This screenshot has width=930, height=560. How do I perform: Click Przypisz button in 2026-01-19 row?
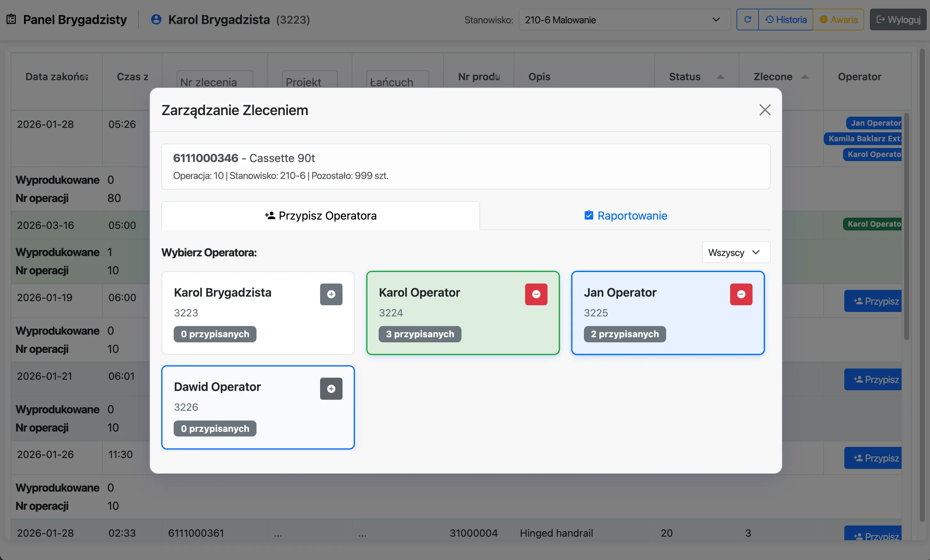coord(873,301)
